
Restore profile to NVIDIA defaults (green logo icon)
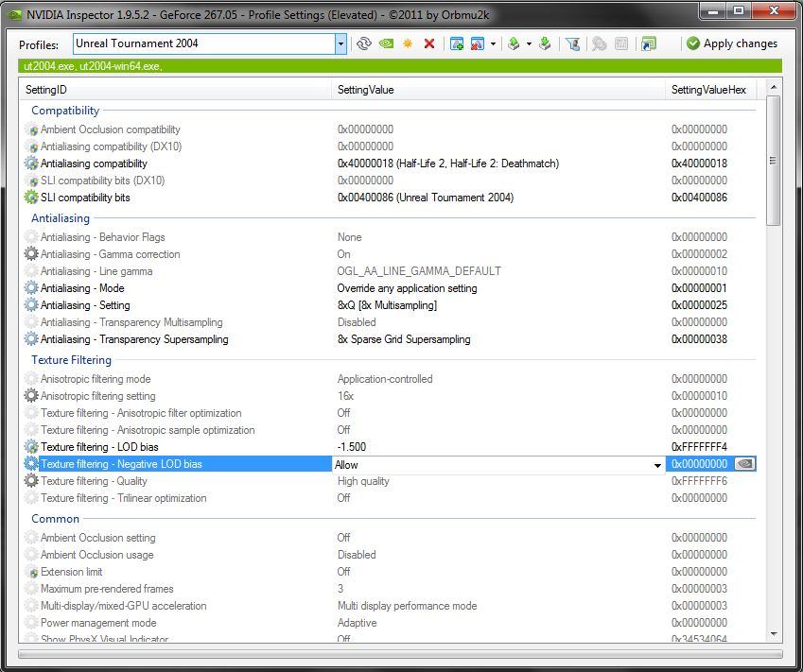click(386, 44)
